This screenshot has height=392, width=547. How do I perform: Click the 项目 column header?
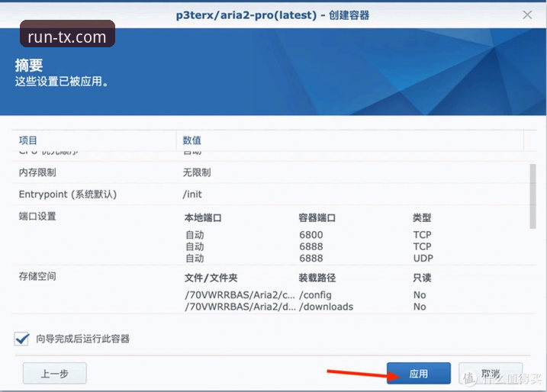28,140
